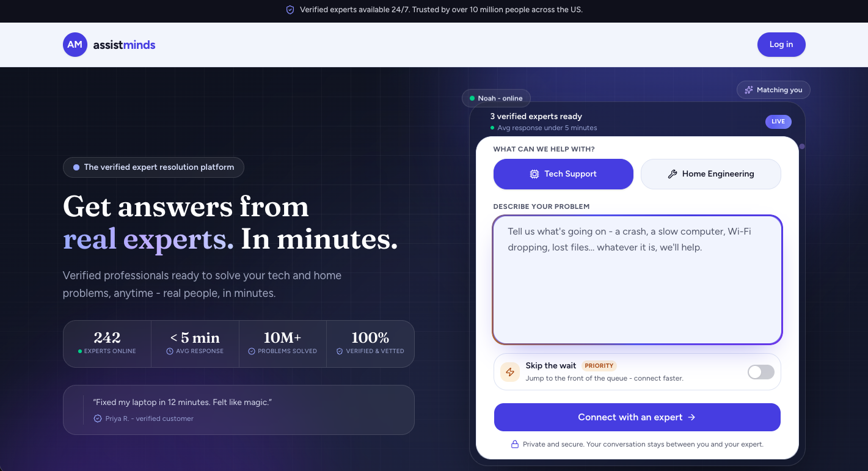Click the Log in button

tap(781, 45)
